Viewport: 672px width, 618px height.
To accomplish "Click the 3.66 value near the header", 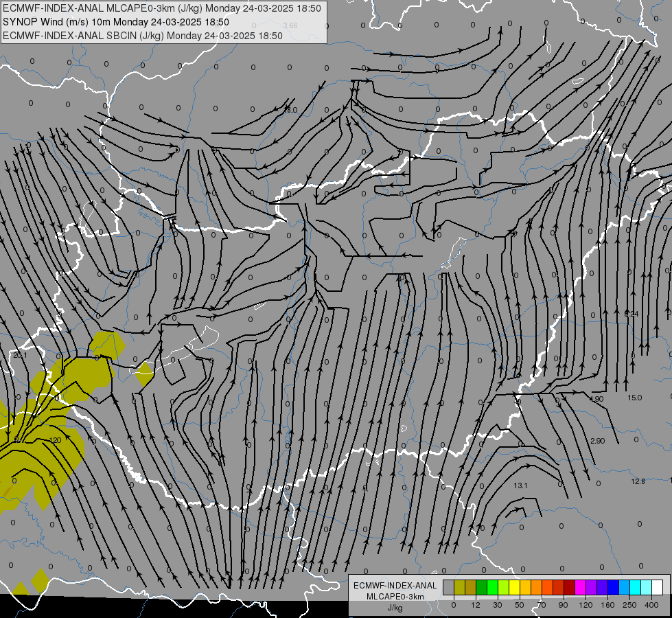I will coord(290,25).
